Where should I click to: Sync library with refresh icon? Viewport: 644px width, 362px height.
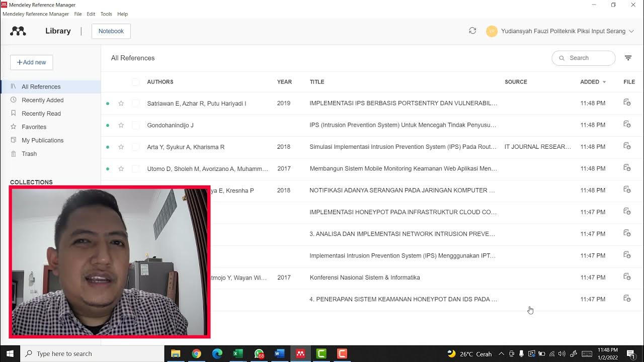coord(472,31)
